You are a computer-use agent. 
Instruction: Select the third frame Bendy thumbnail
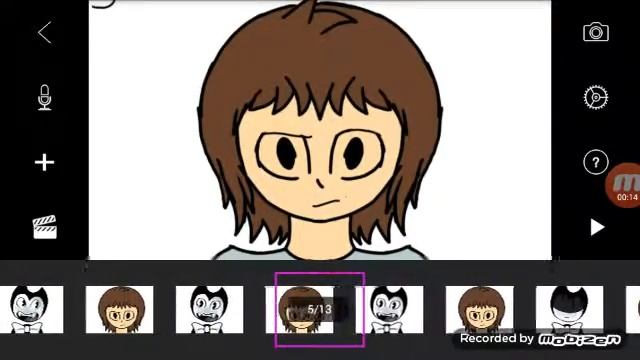pos(209,309)
